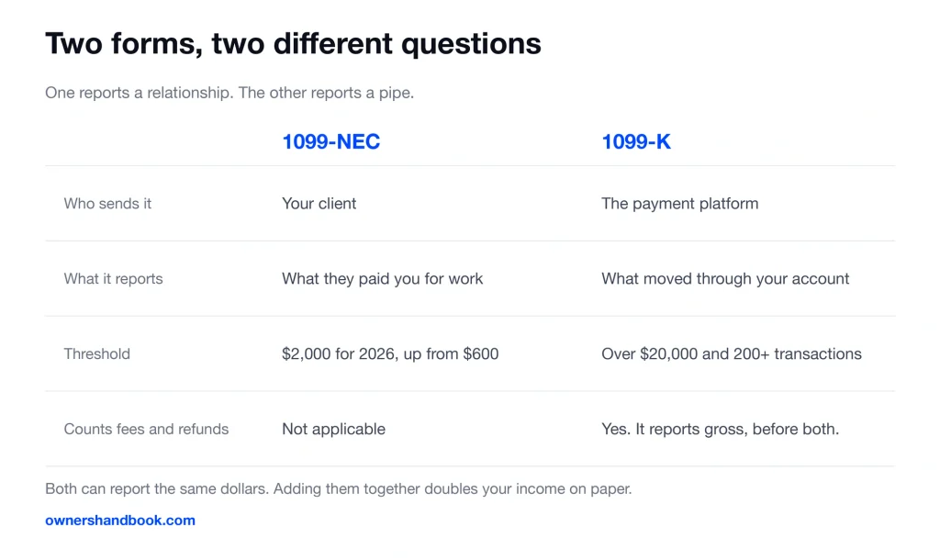Click the '$600' amount in threshold text
The width and height of the screenshot is (940, 560).
[481, 353]
